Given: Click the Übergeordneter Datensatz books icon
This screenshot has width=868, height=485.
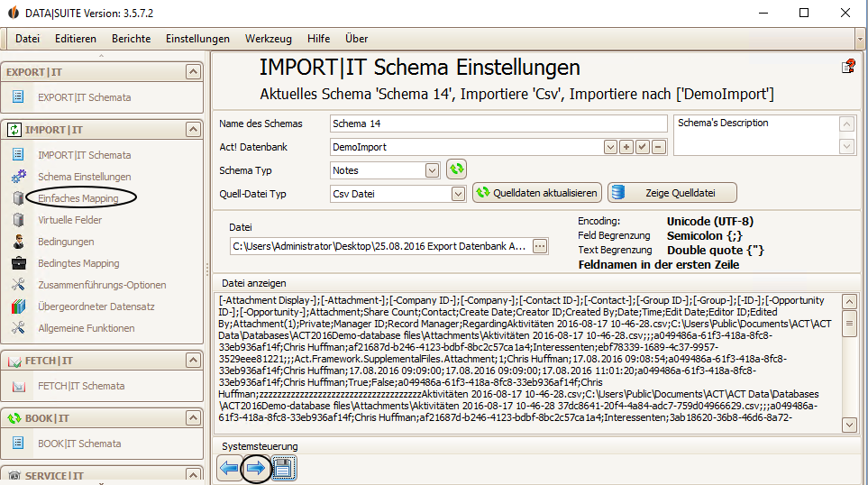Looking at the screenshot, I should [18, 307].
